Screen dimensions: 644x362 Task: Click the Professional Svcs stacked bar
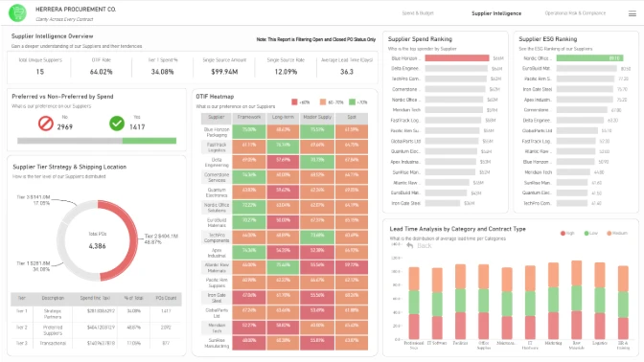(414, 303)
